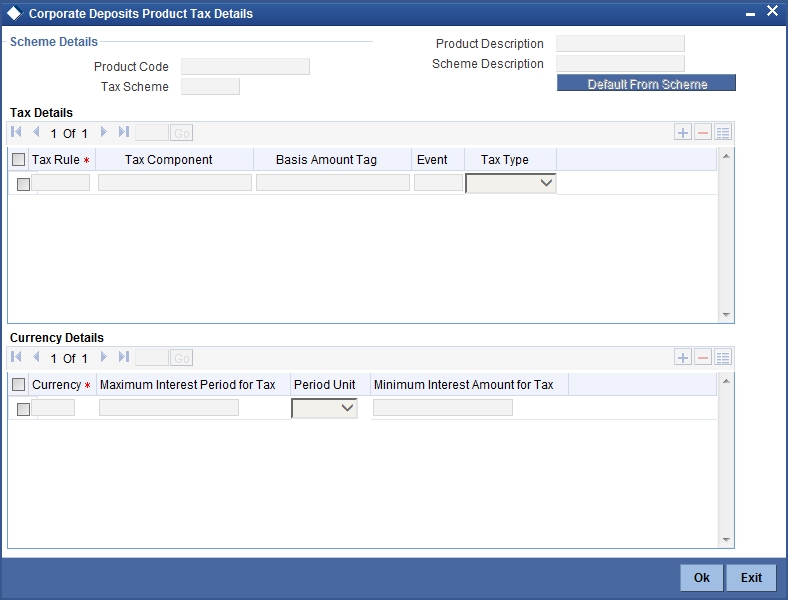Image resolution: width=788 pixels, height=600 pixels.
Task: Tick the Currency Details first row checkbox
Action: pos(23,410)
